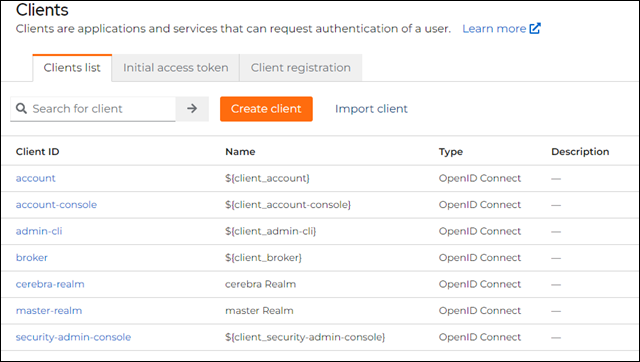Open the account client

pos(36,178)
